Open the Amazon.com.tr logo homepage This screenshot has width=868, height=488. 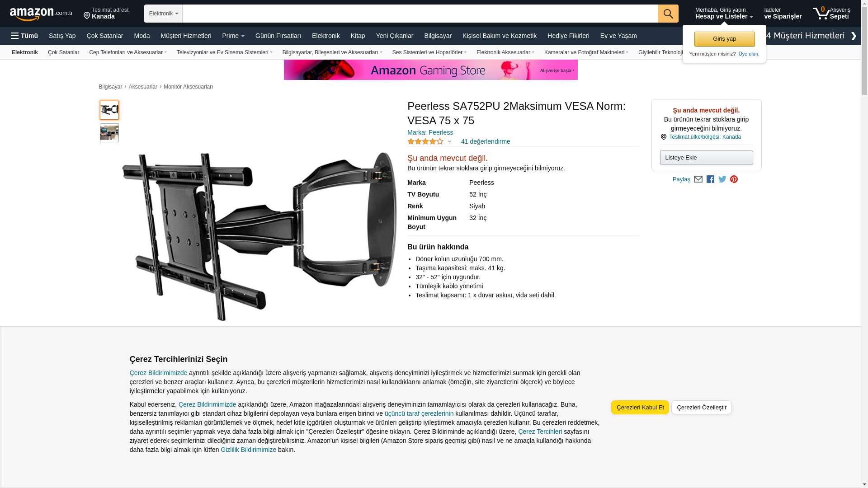(x=41, y=14)
